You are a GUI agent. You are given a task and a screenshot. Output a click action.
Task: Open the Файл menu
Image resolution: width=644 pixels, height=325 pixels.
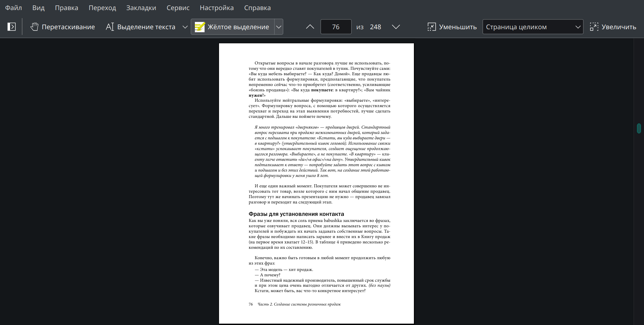(x=13, y=8)
